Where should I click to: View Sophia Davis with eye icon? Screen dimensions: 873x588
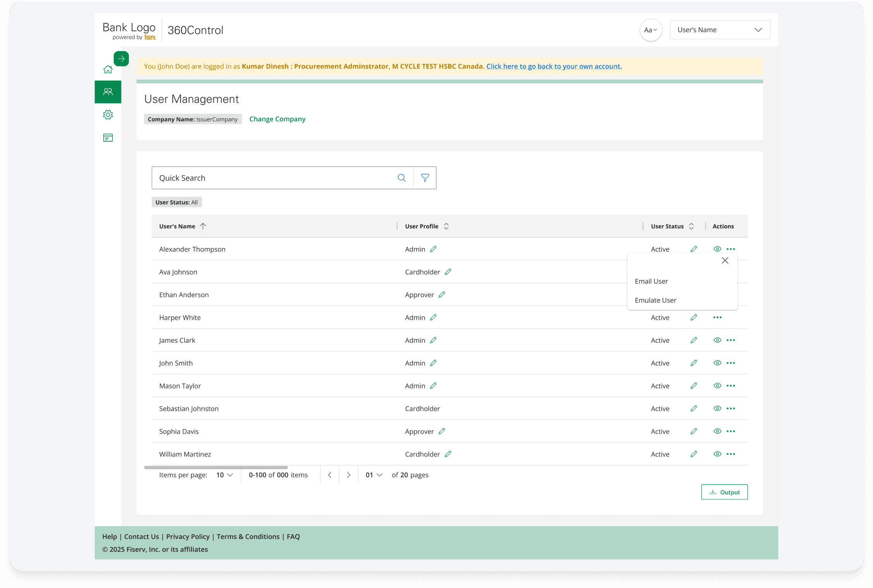(717, 431)
